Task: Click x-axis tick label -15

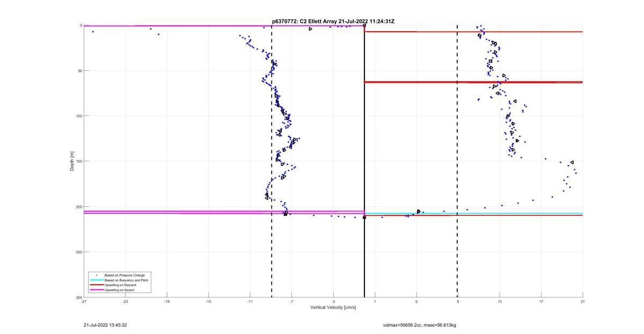Action: pyautogui.click(x=208, y=301)
